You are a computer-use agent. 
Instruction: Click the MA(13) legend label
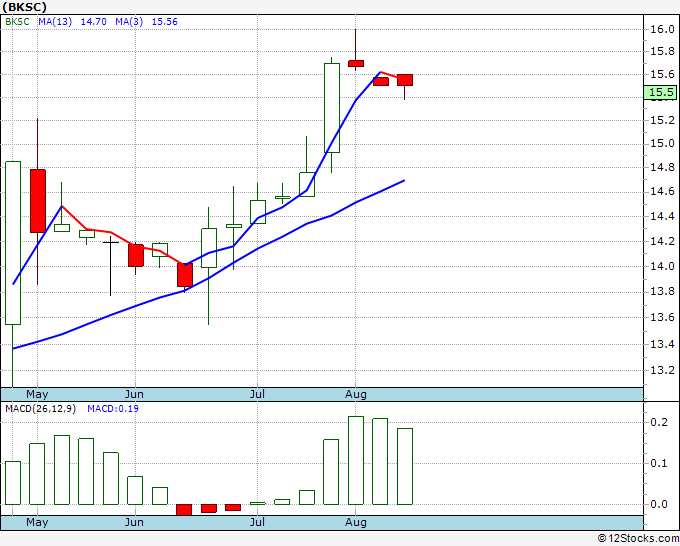coord(55,22)
